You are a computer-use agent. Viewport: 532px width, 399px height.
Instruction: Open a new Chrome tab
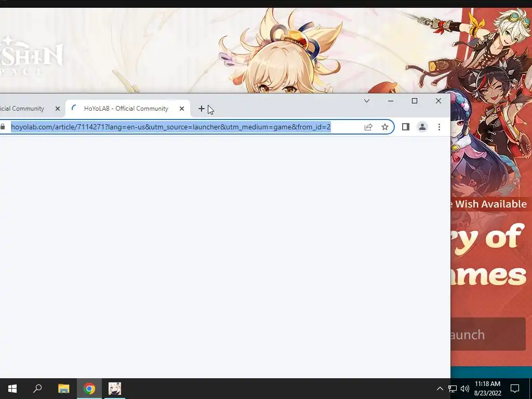(201, 109)
